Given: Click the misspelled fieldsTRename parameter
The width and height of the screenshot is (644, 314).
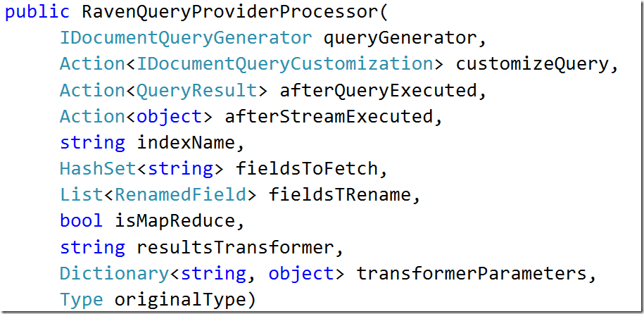Looking at the screenshot, I should tap(340, 195).
